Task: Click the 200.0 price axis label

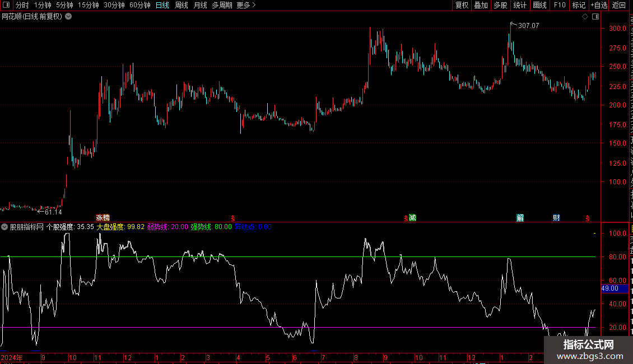Action: click(618, 105)
